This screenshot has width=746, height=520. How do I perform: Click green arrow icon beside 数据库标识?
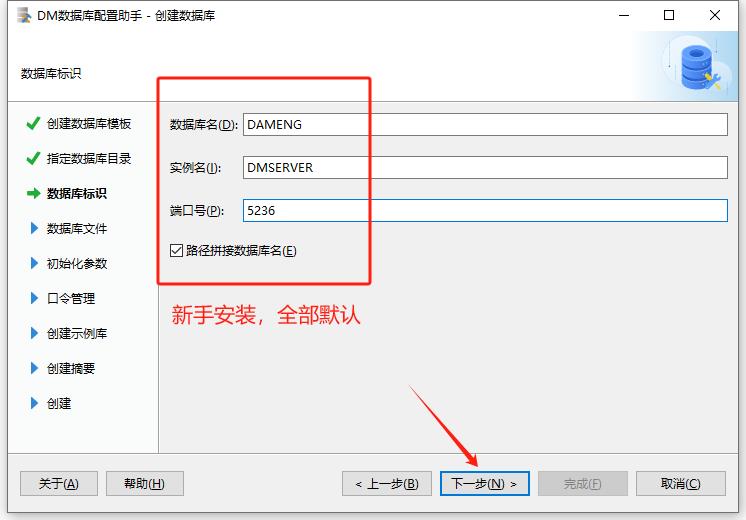(34, 194)
